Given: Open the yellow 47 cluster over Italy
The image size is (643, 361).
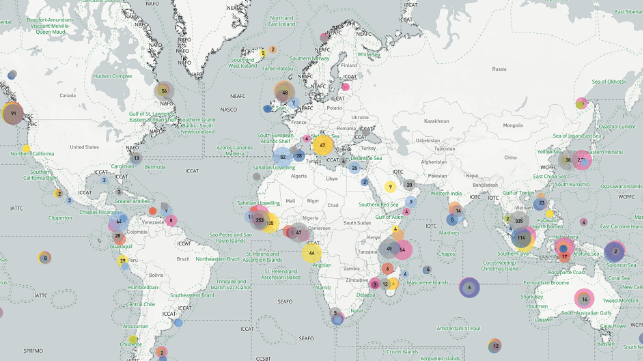Looking at the screenshot, I should click(x=323, y=145).
